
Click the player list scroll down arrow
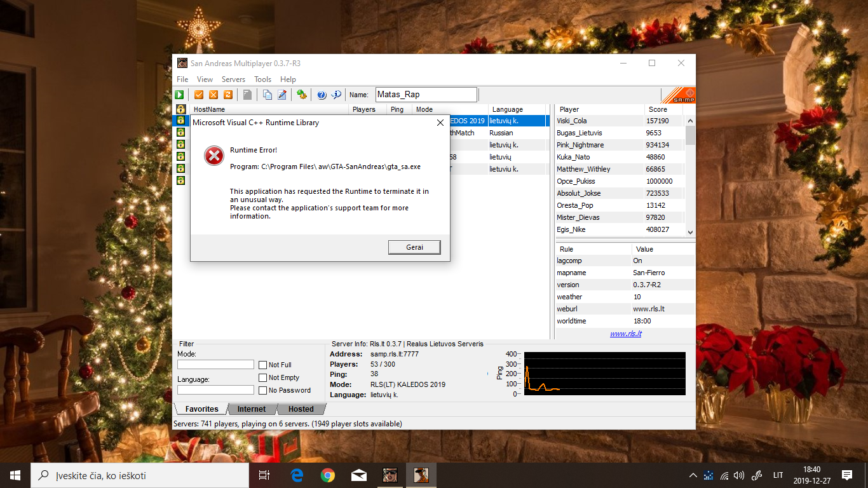pyautogui.click(x=690, y=233)
